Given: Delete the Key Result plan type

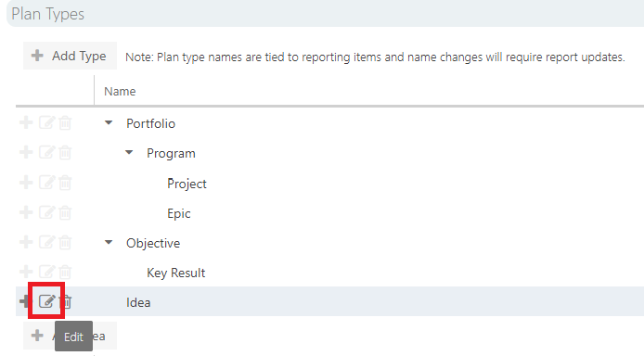Looking at the screenshot, I should [65, 272].
